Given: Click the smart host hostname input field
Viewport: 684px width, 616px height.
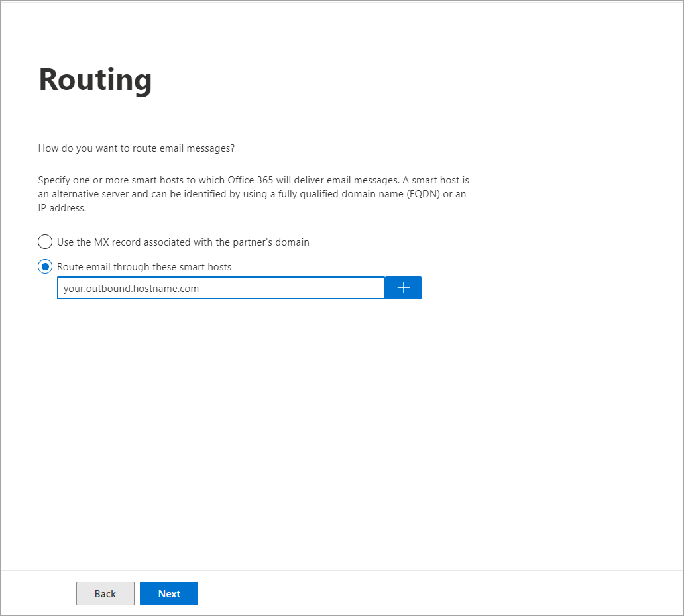Looking at the screenshot, I should tap(220, 288).
